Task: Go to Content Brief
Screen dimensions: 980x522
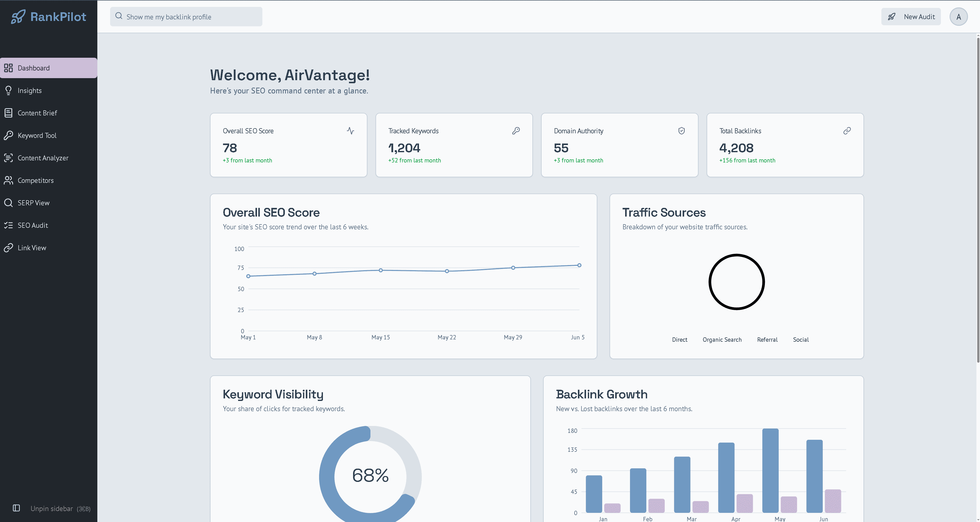Action: (49, 113)
